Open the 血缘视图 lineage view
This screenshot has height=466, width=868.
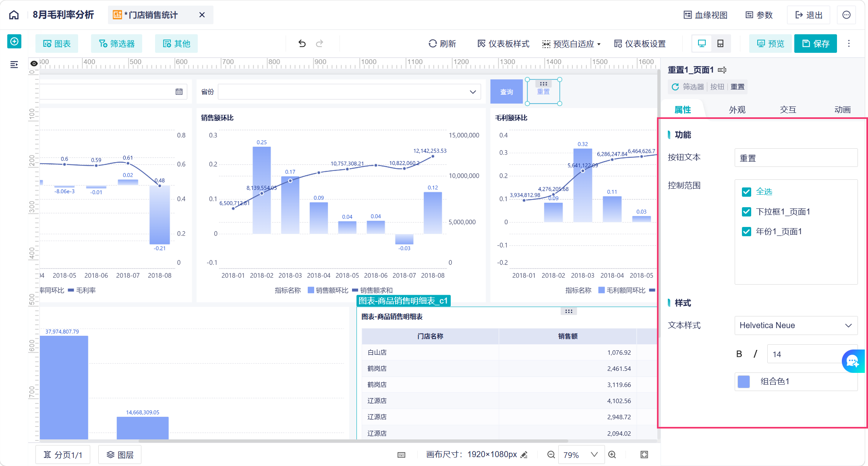coord(706,15)
